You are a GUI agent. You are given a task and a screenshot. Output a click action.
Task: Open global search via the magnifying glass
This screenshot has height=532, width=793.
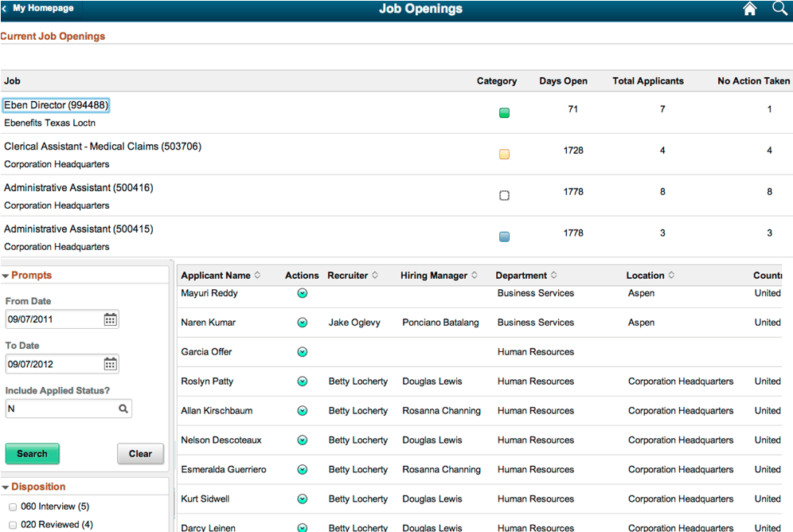pyautogui.click(x=779, y=9)
